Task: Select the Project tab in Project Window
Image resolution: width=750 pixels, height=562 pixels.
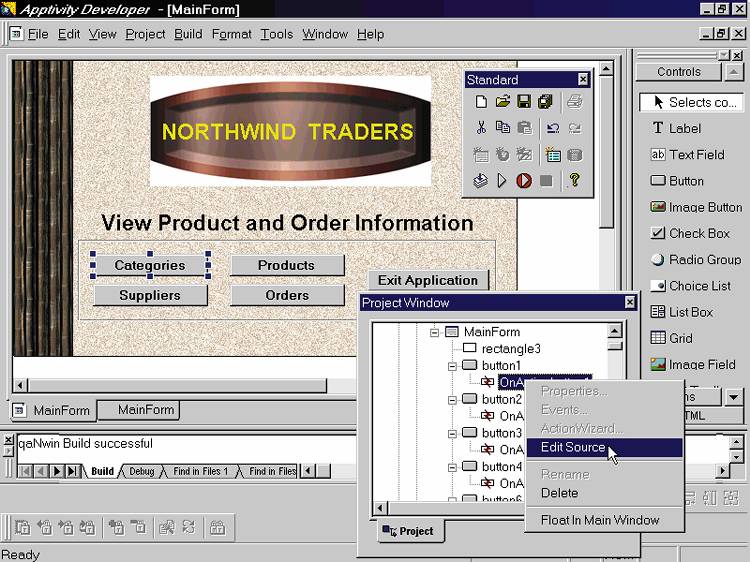Action: pos(409,531)
